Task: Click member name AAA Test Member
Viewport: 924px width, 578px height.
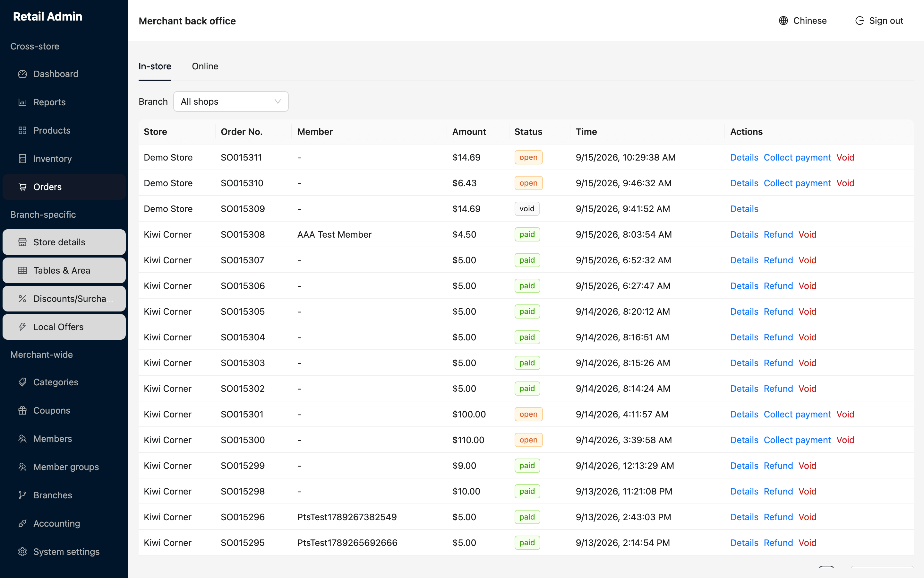Action: 335,234
